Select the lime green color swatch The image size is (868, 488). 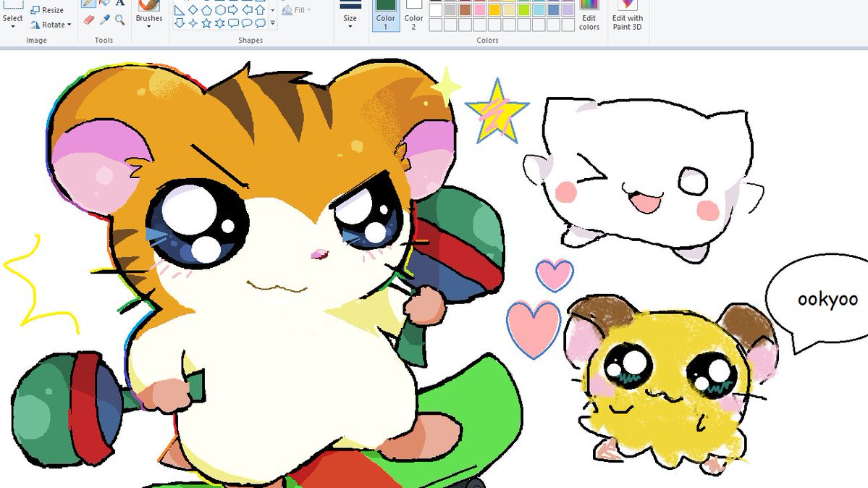[523, 10]
